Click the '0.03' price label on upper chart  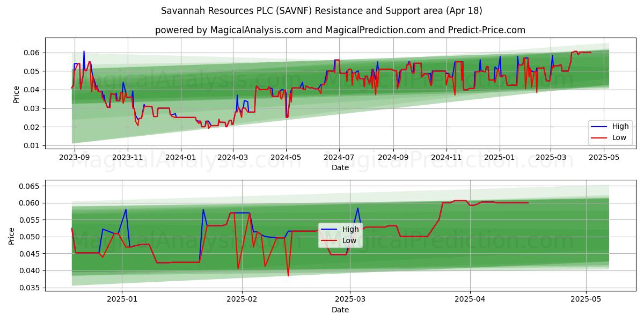tap(32, 108)
